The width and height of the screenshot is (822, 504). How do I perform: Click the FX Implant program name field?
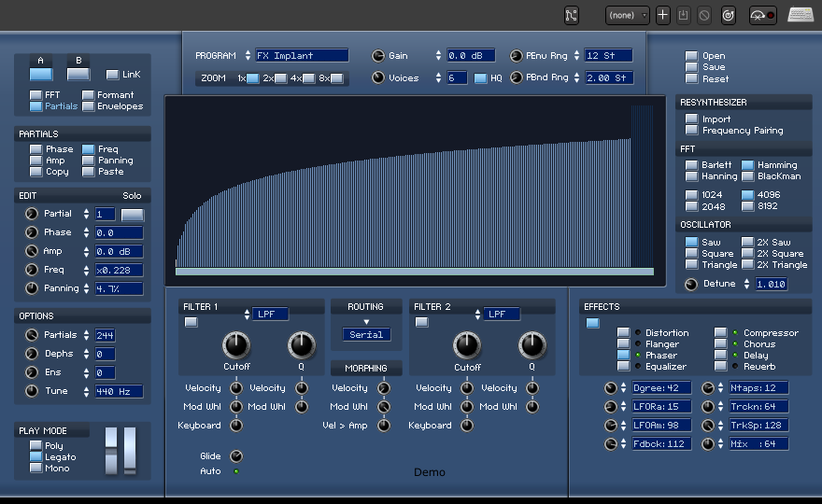click(302, 56)
